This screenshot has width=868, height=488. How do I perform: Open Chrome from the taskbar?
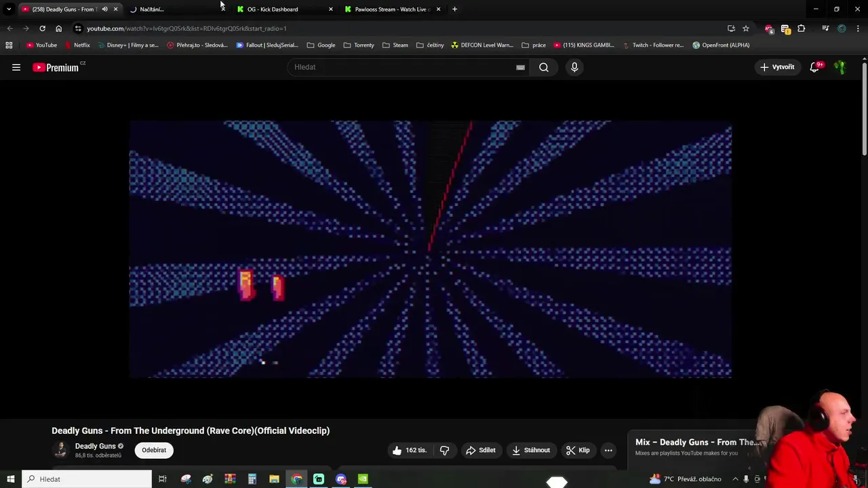(x=297, y=479)
